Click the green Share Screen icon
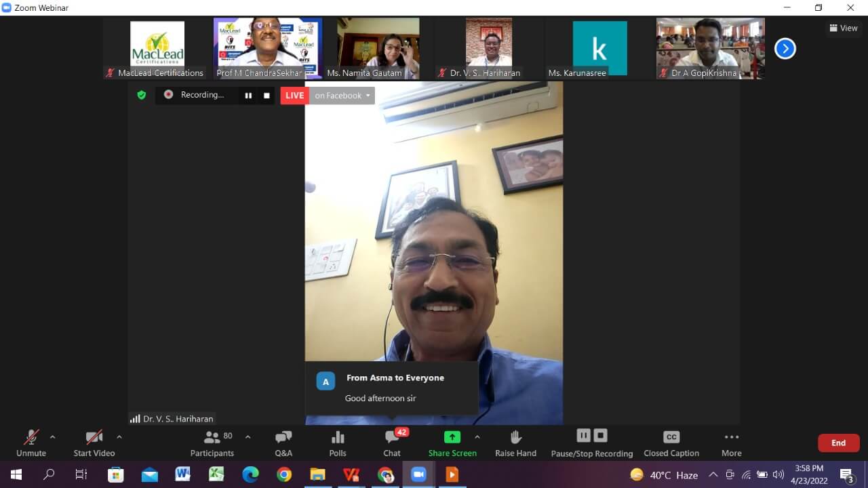The width and height of the screenshot is (868, 488). pos(452,437)
